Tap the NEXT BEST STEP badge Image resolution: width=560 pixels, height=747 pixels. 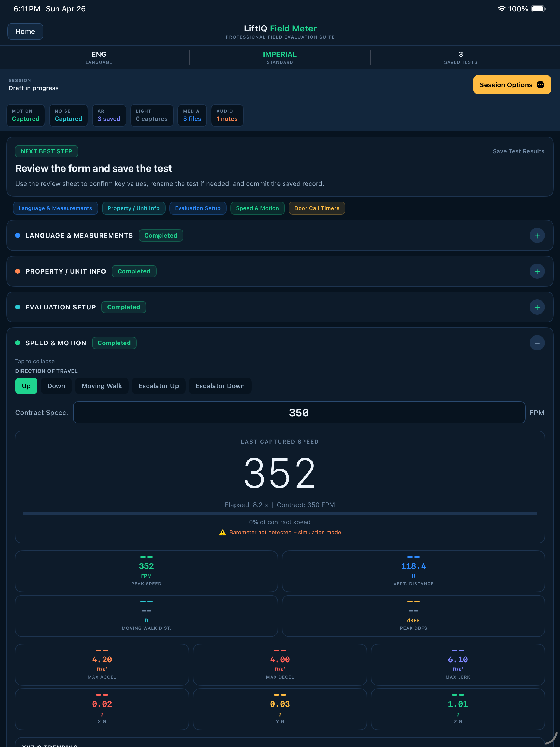[x=47, y=151]
